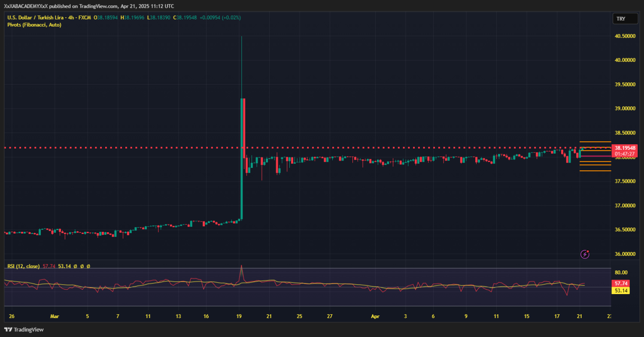Click the RSI spike peak in lower pane
644x337 pixels.
[241, 266]
